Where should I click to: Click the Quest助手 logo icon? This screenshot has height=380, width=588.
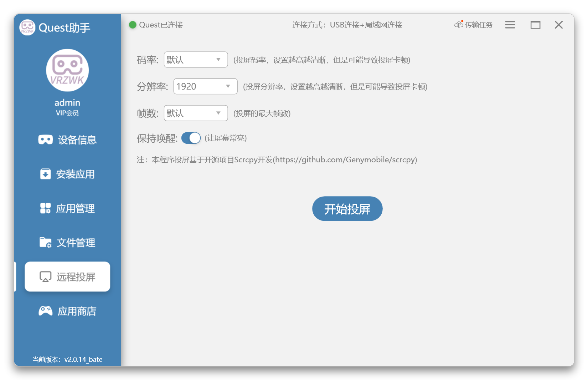(x=27, y=27)
